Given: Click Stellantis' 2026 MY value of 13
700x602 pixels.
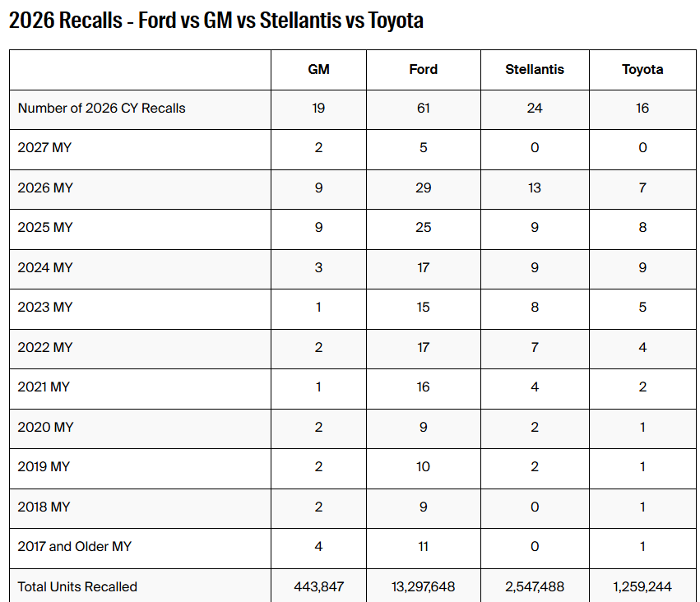Looking at the screenshot, I should click(x=535, y=188).
